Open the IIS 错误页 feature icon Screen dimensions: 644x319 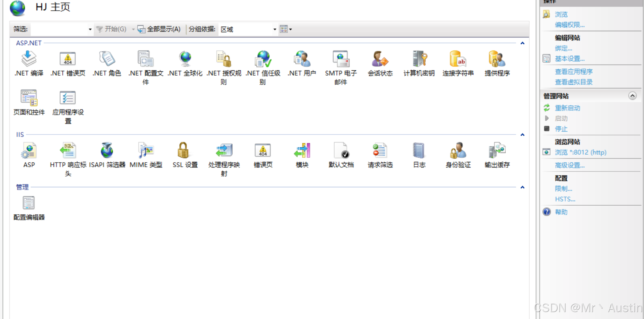coord(263,150)
